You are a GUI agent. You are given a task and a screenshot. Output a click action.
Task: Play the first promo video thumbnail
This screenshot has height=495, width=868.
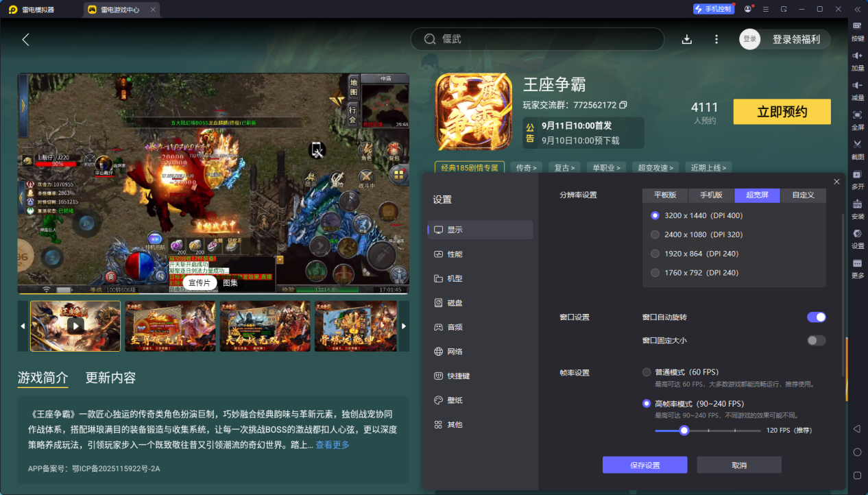pos(75,326)
